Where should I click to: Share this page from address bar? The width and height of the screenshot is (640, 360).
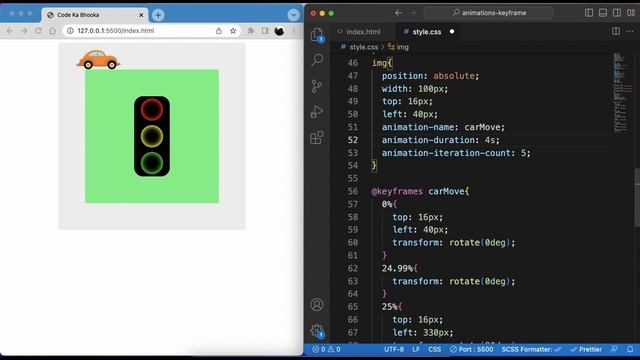(x=219, y=31)
